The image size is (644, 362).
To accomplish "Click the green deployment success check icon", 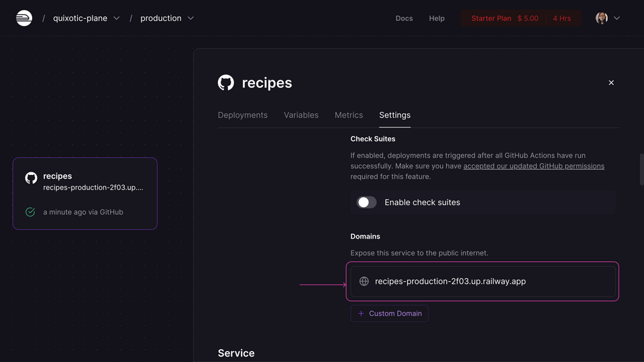I will point(30,213).
